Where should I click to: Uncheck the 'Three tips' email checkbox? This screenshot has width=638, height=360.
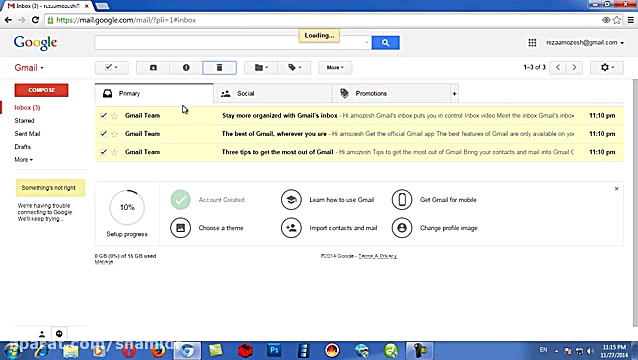tap(103, 152)
